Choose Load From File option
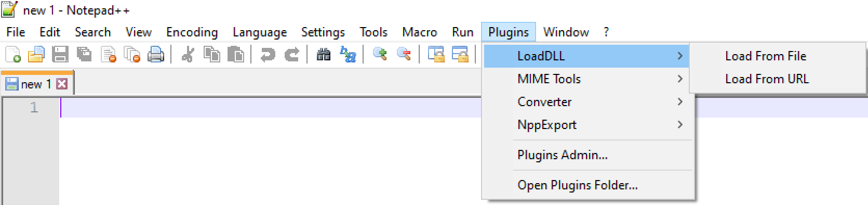868x205 pixels. (x=778, y=56)
